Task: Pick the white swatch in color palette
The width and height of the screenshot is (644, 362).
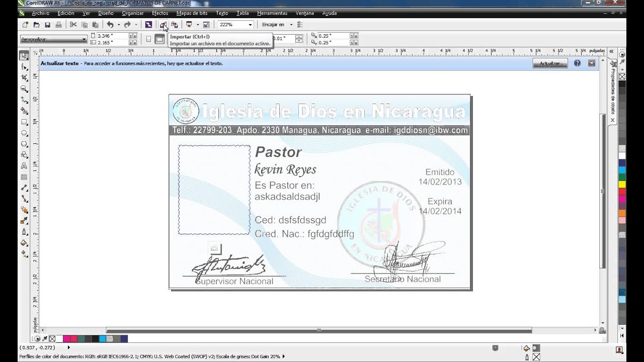Action: click(622, 155)
